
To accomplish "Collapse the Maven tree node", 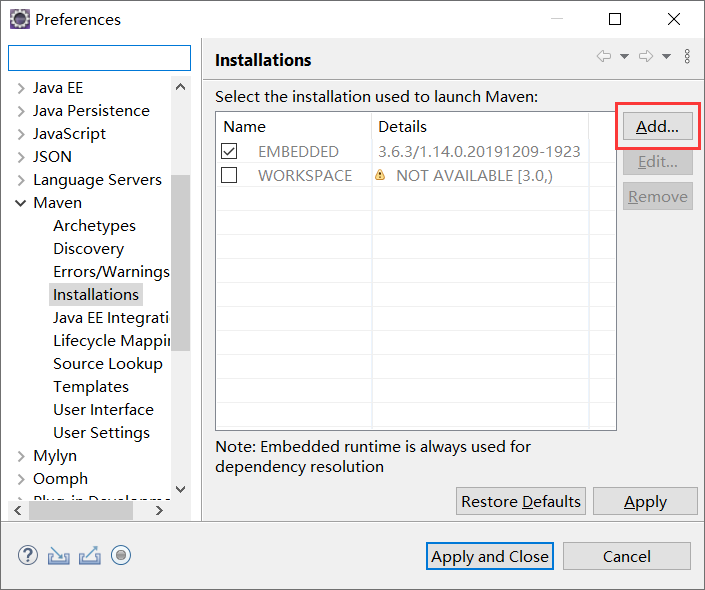I will pos(21,203).
